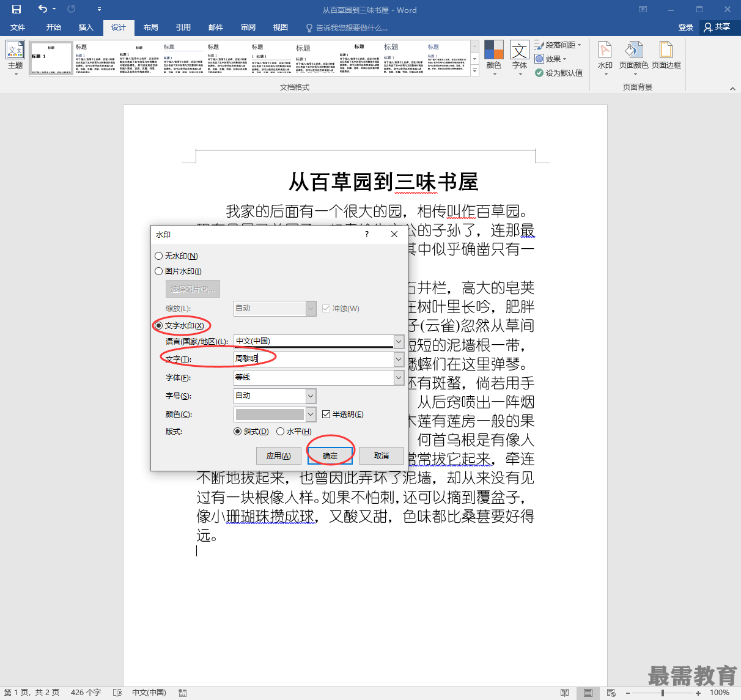Open the Mailings tab
The image size is (741, 700).
(215, 28)
